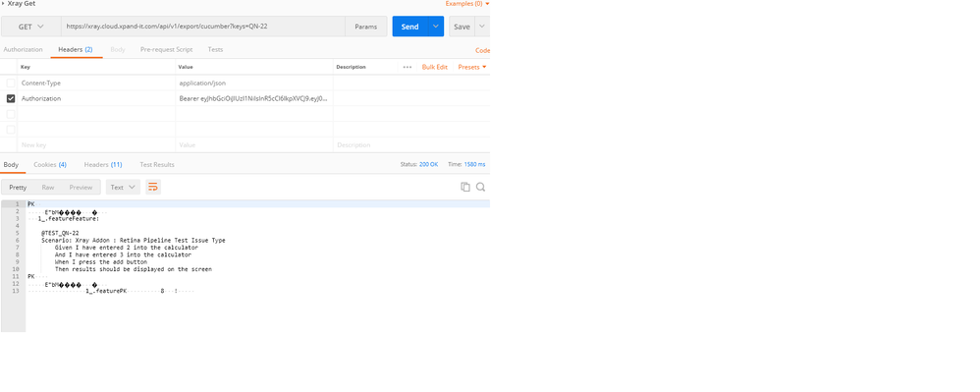
Task: Select the Headers (2) request tab
Action: pyautogui.click(x=76, y=49)
